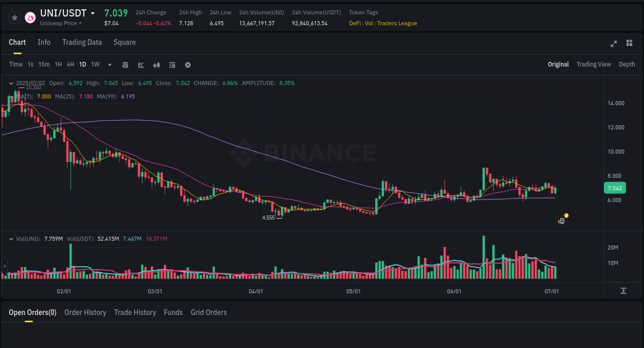Collapse the volume indicator pane
The image size is (644, 348).
point(11,239)
